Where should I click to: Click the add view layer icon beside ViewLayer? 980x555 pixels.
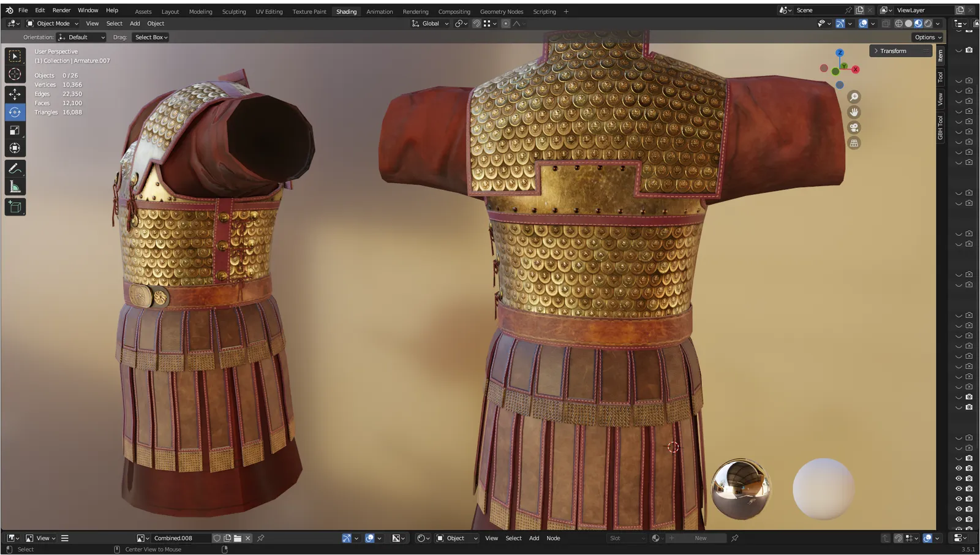coord(960,10)
